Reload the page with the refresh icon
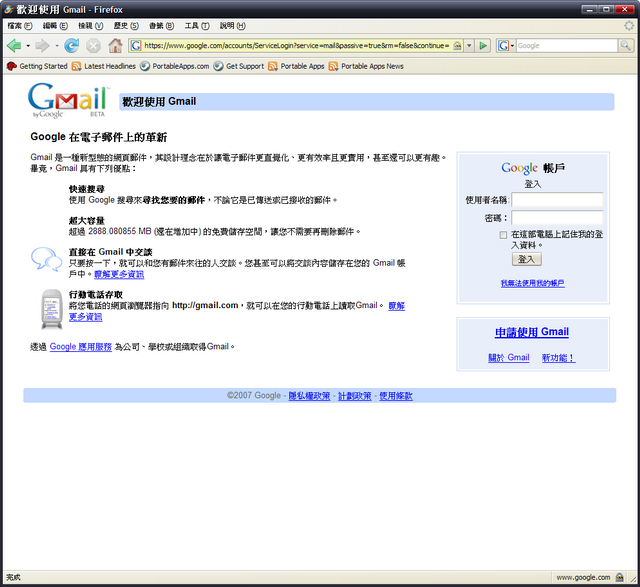640x587 pixels. pyautogui.click(x=72, y=45)
